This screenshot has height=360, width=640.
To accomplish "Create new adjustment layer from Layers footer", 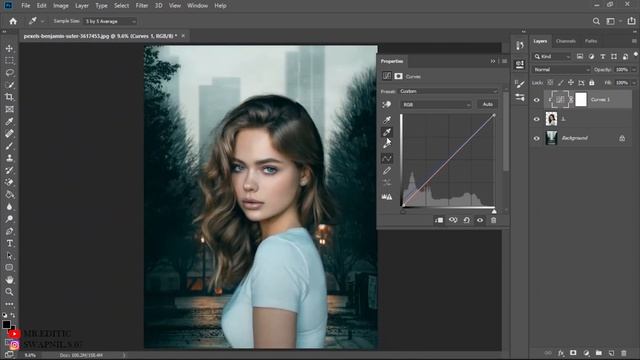I will [x=586, y=353].
